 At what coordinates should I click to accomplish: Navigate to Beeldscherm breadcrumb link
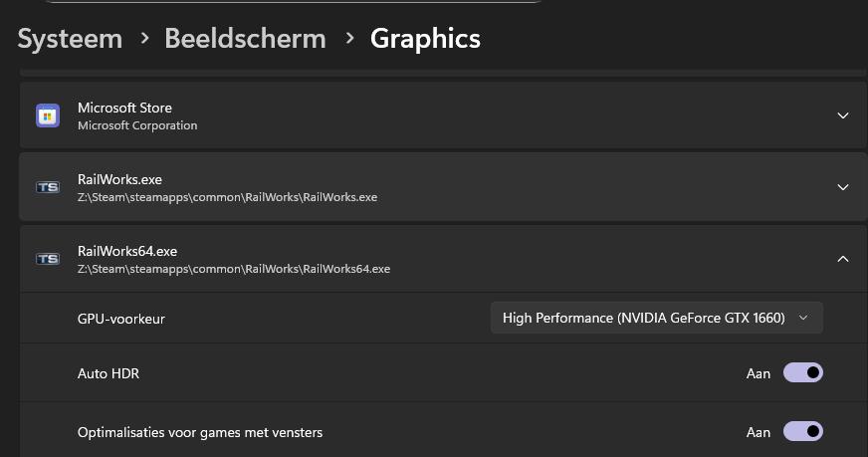(x=245, y=39)
